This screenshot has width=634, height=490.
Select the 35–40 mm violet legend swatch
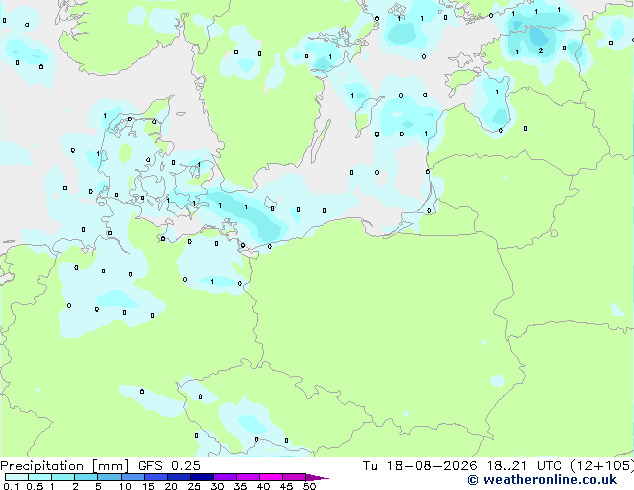tap(248, 477)
